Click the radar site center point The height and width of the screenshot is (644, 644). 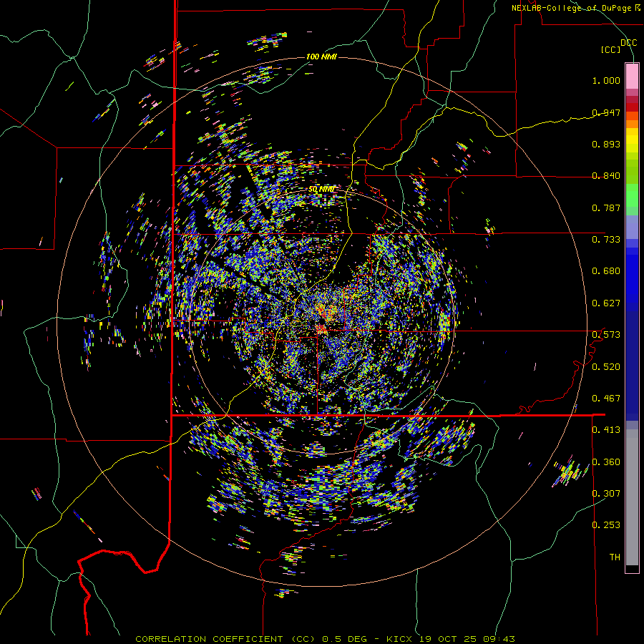(x=321, y=321)
